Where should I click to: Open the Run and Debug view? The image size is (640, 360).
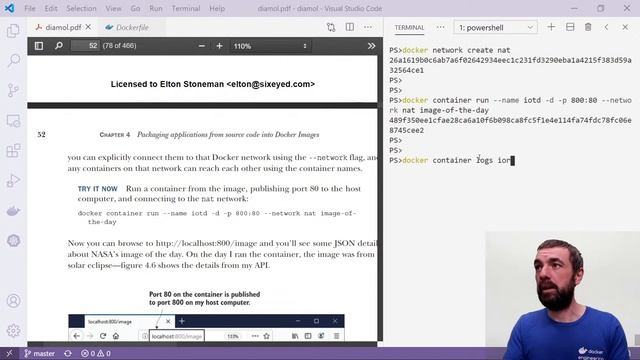tap(13, 180)
